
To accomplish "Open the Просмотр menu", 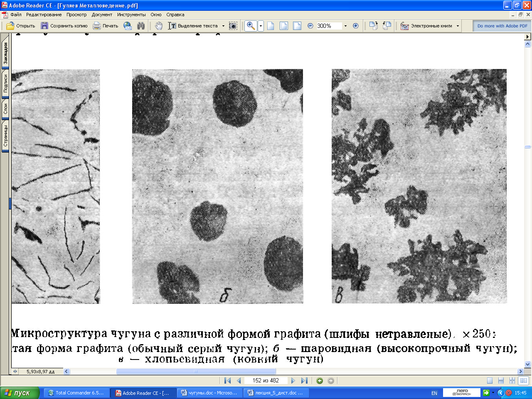I will [x=76, y=15].
